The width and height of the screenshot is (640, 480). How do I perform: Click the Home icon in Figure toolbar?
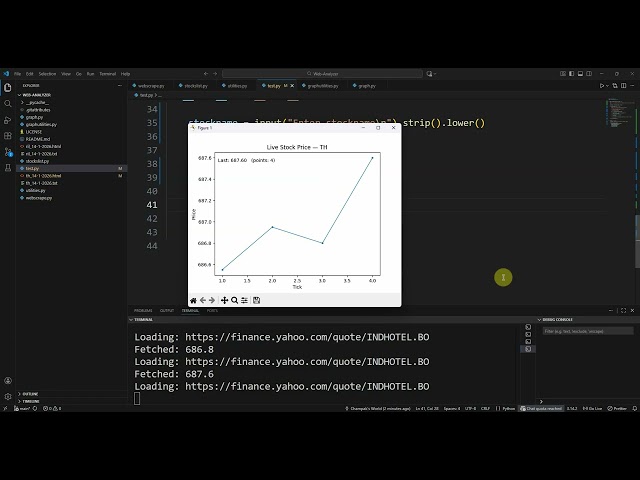click(193, 300)
